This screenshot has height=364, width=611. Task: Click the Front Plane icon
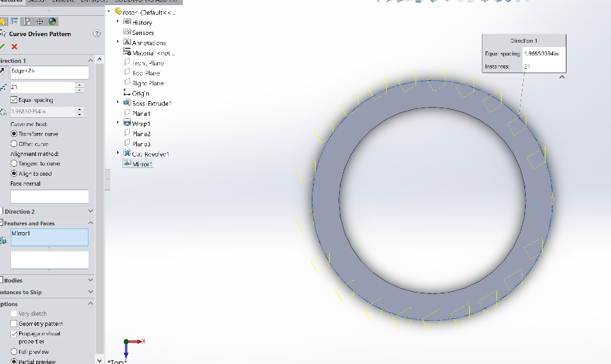(127, 62)
